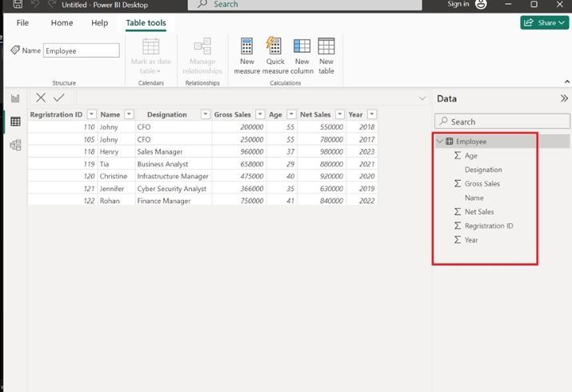The height and width of the screenshot is (392, 572).
Task: Click the Name cell Rohan
Action: (110, 201)
